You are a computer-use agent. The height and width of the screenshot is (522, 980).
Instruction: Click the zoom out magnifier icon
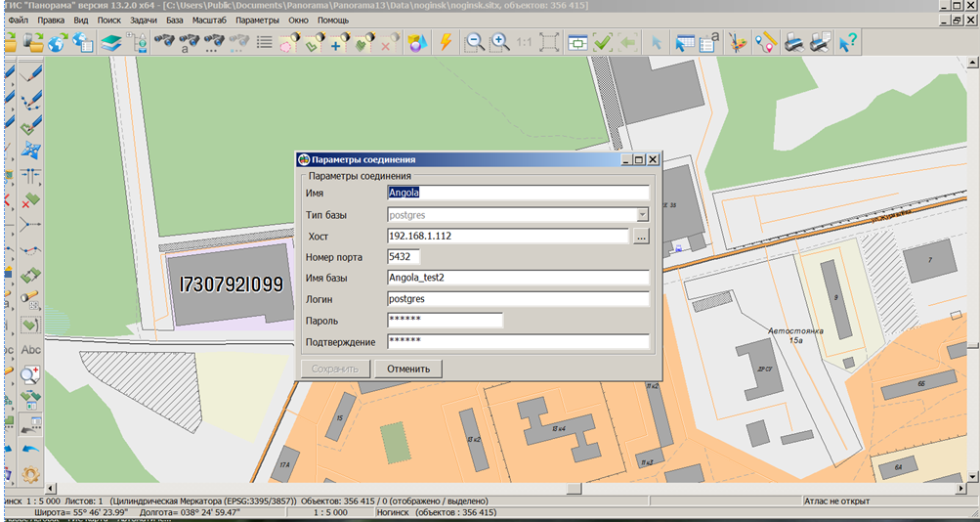[x=475, y=42]
